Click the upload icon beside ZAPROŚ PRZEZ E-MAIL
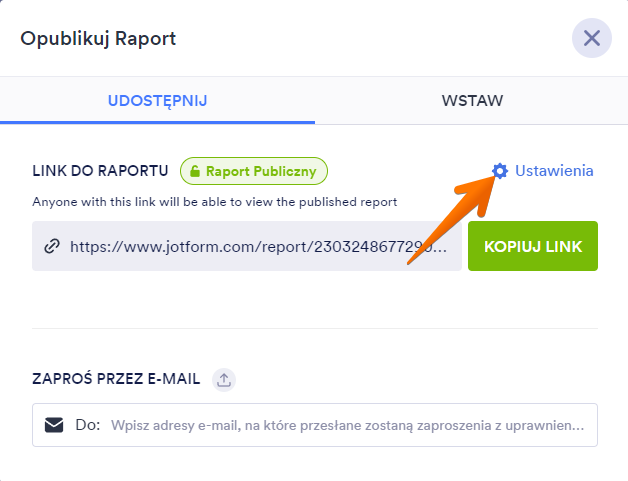This screenshot has width=628, height=481. point(225,379)
